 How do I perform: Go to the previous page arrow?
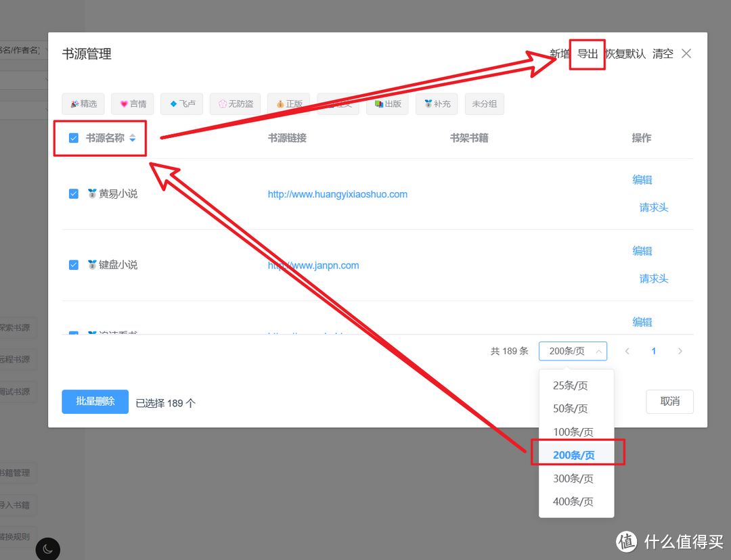coord(627,351)
